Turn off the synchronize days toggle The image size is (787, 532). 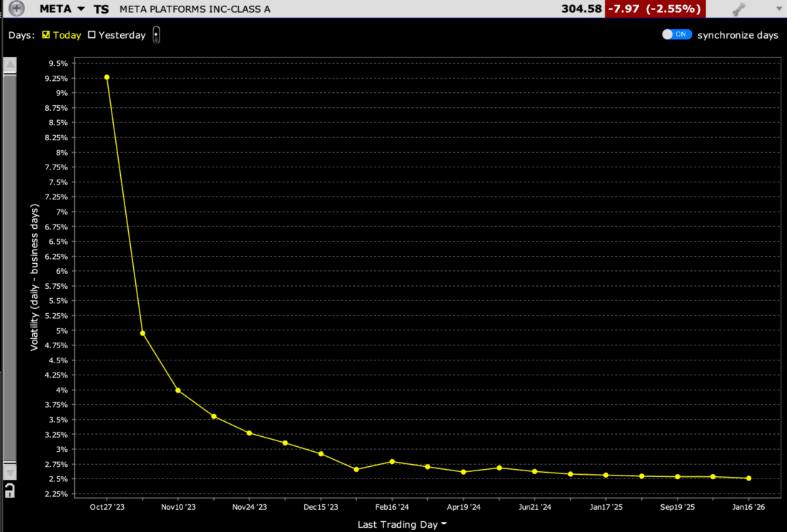click(x=677, y=34)
